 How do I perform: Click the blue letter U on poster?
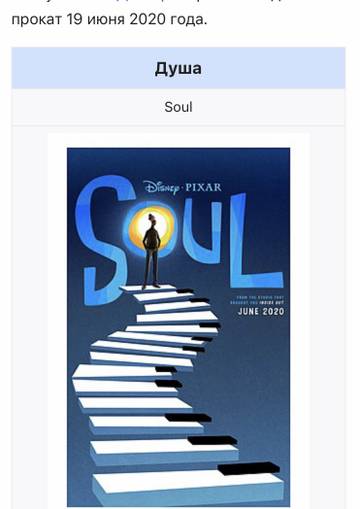pos(202,230)
